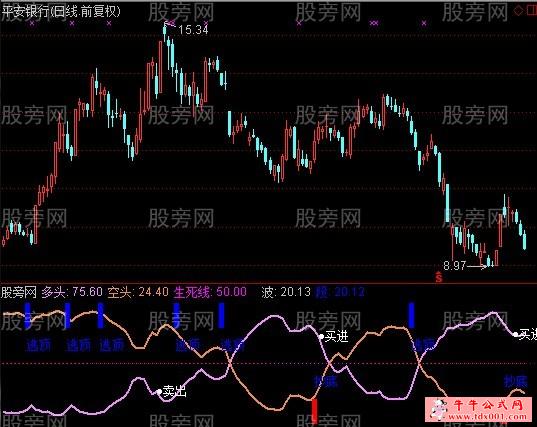Click the red diamond icon at chart corner

(519, 11)
